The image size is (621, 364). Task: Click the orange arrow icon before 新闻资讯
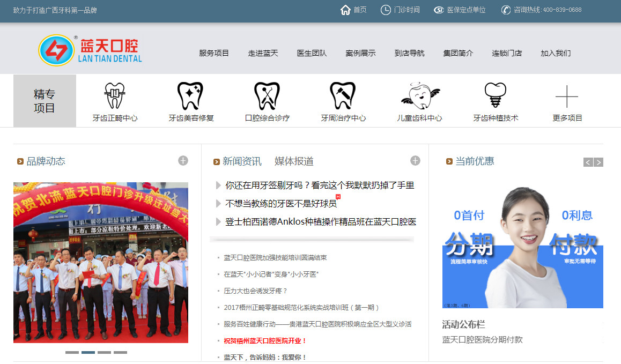(216, 161)
